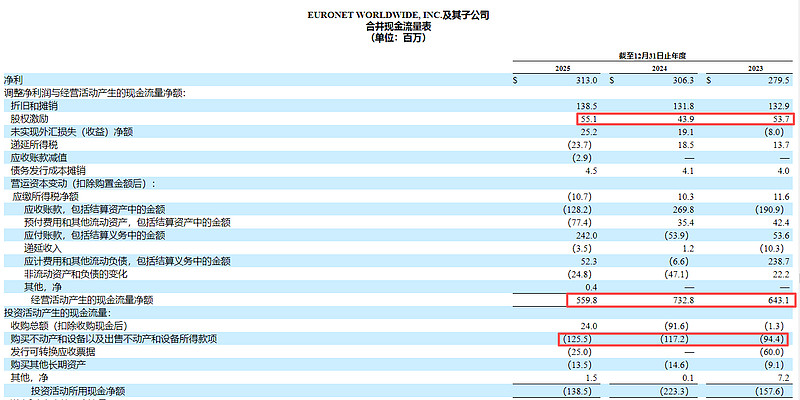This screenshot has height=400, width=800.
Task: Click operating cash flow 643.1
Action: pyautogui.click(x=779, y=300)
